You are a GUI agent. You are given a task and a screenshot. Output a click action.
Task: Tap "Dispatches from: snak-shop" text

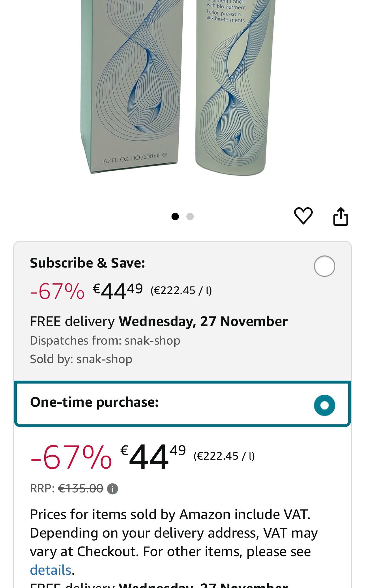coord(105,341)
